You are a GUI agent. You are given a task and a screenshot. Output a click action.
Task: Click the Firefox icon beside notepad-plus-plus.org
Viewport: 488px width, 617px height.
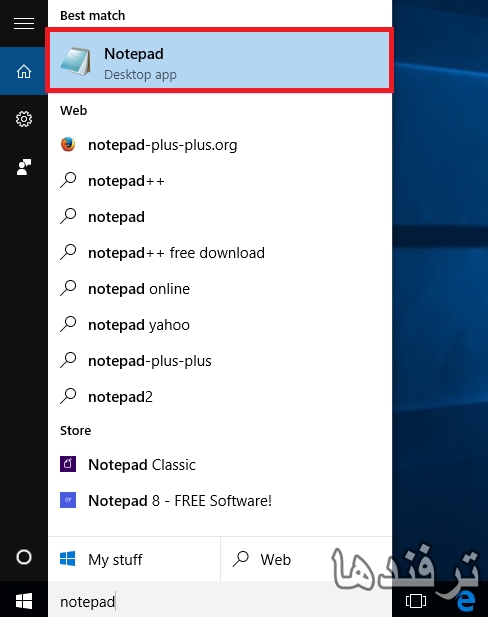(x=68, y=144)
